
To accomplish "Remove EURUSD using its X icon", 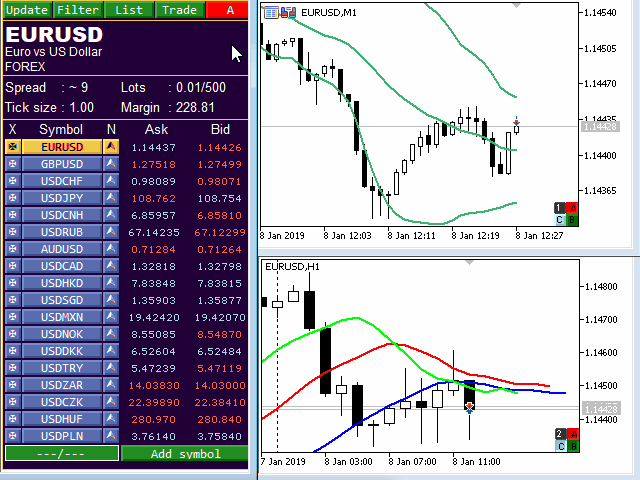I will [x=13, y=147].
